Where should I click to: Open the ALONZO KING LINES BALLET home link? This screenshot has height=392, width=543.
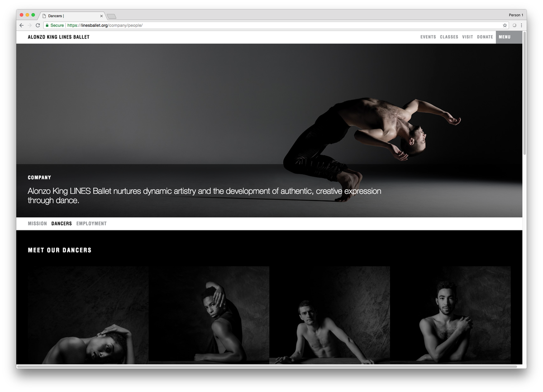58,37
